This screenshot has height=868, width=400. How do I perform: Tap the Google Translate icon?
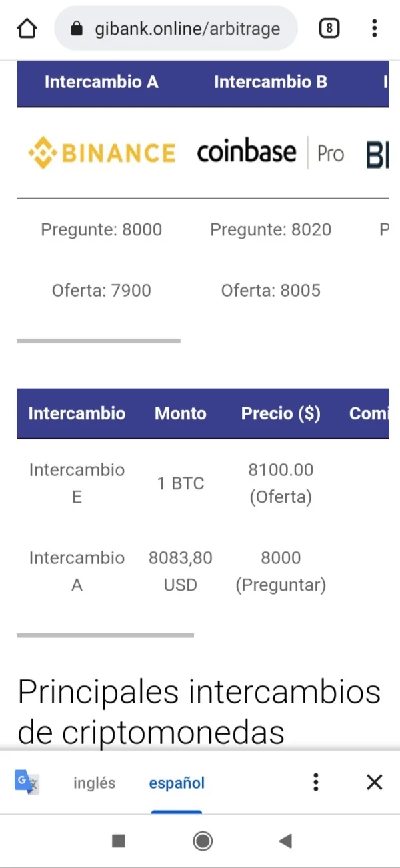(x=27, y=782)
